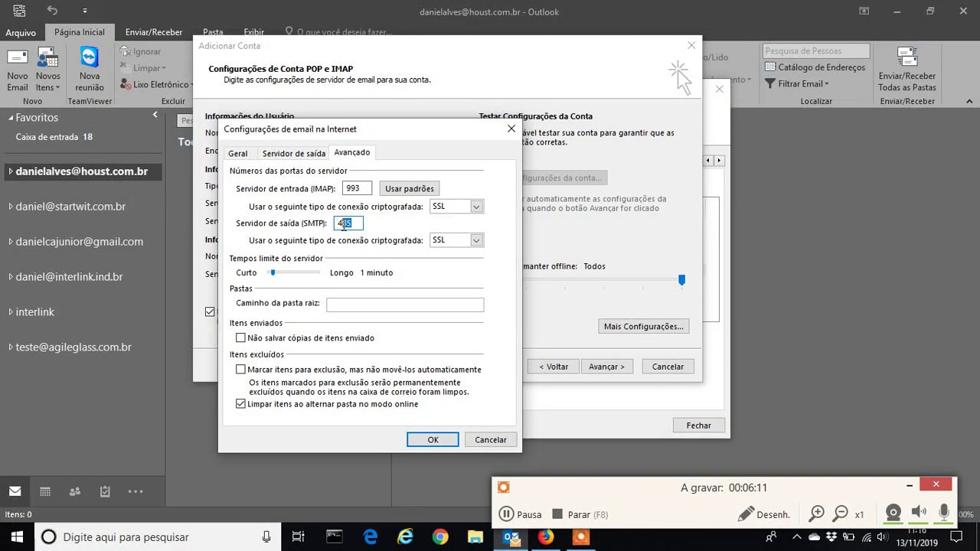Enable Não salvar cópias de itens enviado
The image size is (980, 551).
click(x=240, y=337)
